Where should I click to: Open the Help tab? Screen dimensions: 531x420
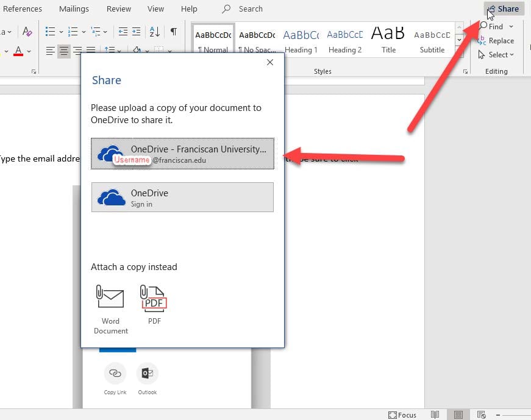coord(189,9)
